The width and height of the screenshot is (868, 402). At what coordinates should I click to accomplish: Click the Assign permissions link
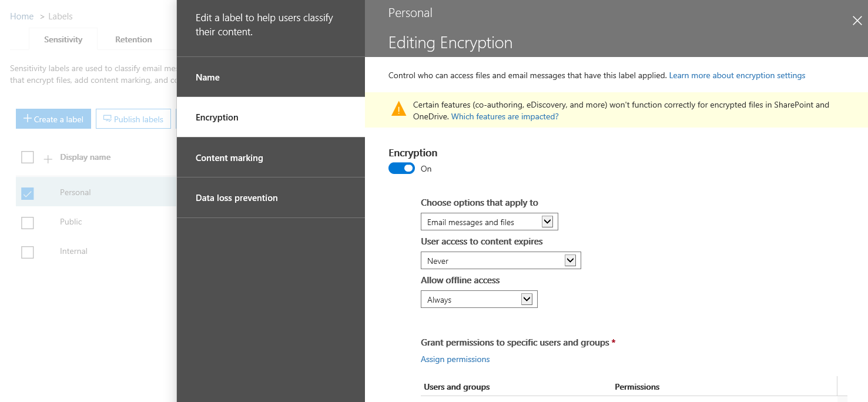(455, 359)
